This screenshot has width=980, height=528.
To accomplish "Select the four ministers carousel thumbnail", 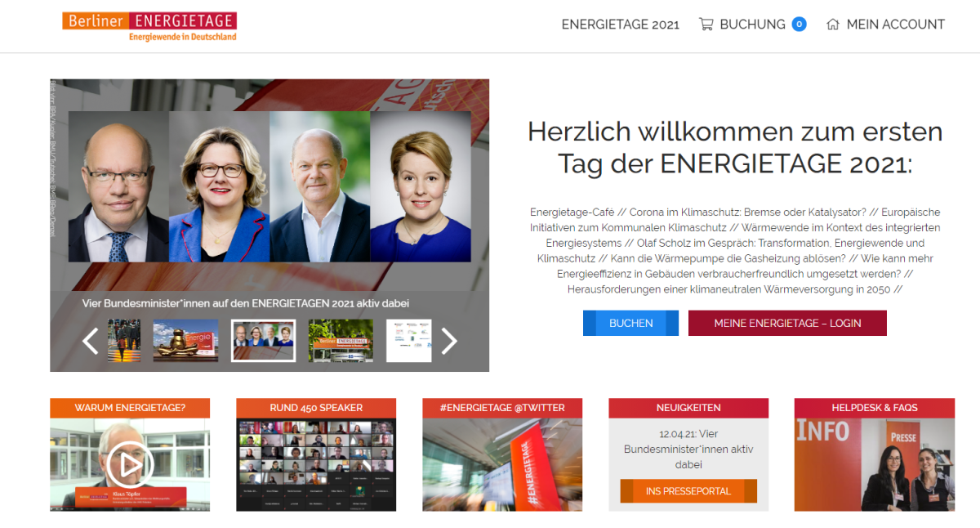I will (263, 341).
